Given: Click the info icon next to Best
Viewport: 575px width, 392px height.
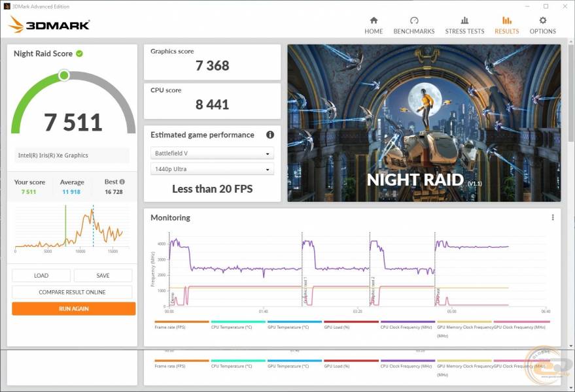Looking at the screenshot, I should [122, 182].
